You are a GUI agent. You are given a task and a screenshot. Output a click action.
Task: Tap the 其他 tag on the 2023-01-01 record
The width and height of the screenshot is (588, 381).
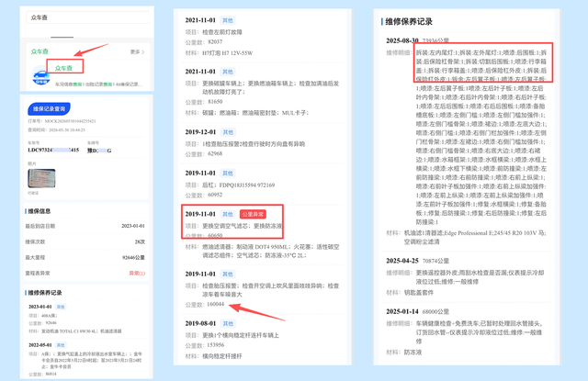(61, 307)
